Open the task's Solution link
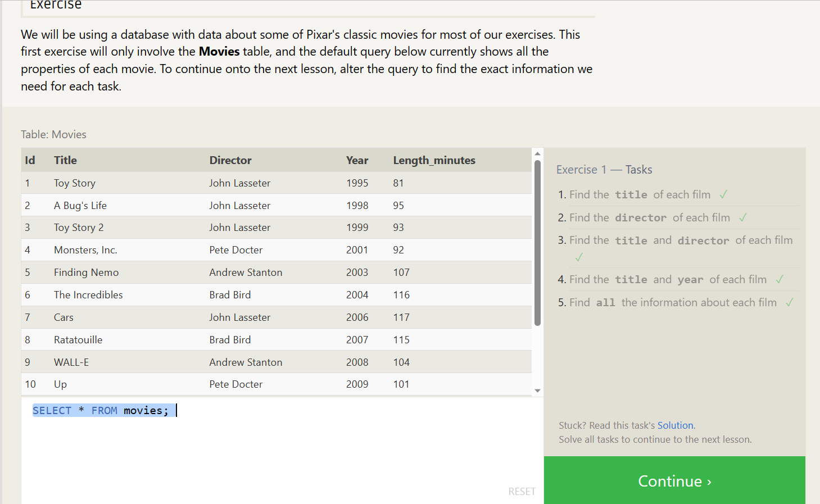Screen dimensions: 820x504 click(675, 425)
